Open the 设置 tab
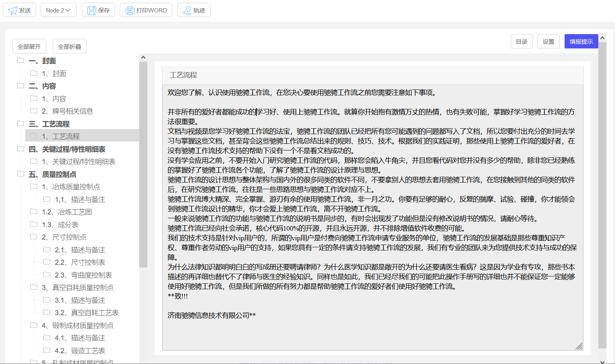Image resolution: width=615 pixels, height=364 pixels. 548,41
